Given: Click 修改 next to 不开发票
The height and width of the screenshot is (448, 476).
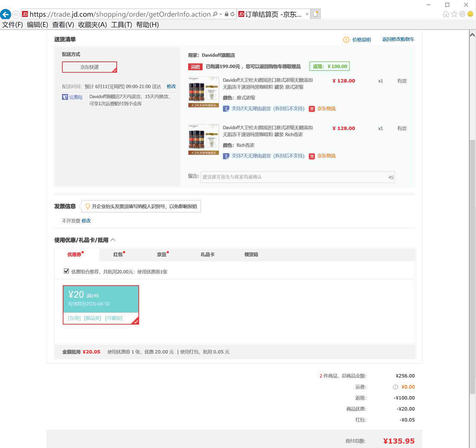Looking at the screenshot, I should 86,221.
